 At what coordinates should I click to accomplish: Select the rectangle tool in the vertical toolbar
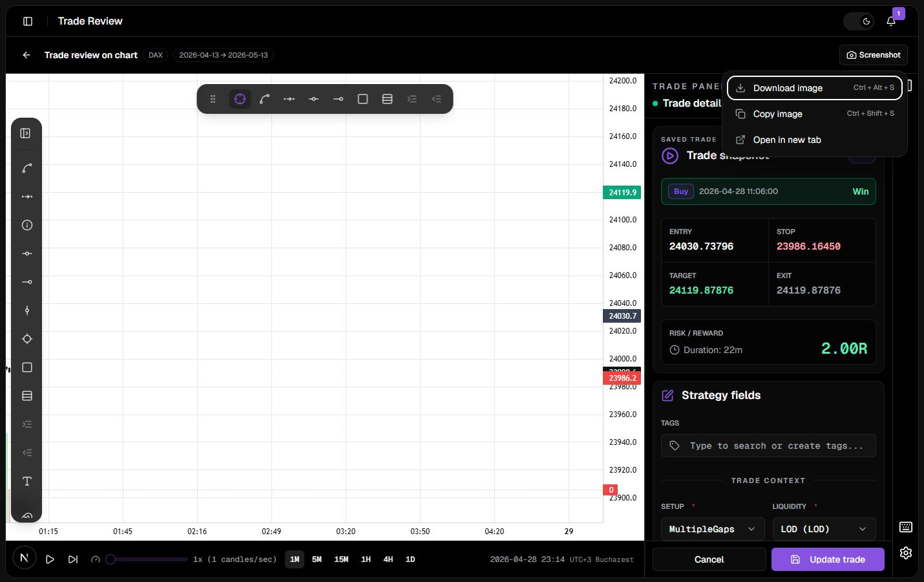(x=27, y=367)
